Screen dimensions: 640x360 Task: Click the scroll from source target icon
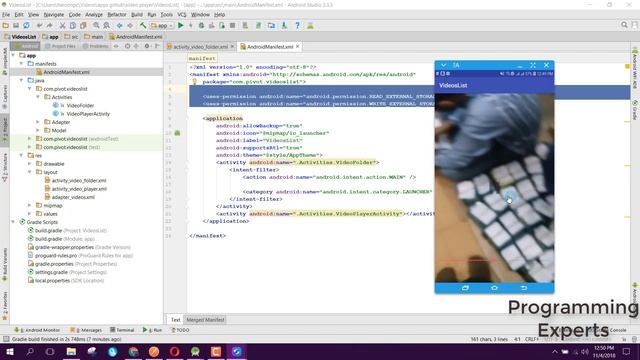tap(127, 46)
